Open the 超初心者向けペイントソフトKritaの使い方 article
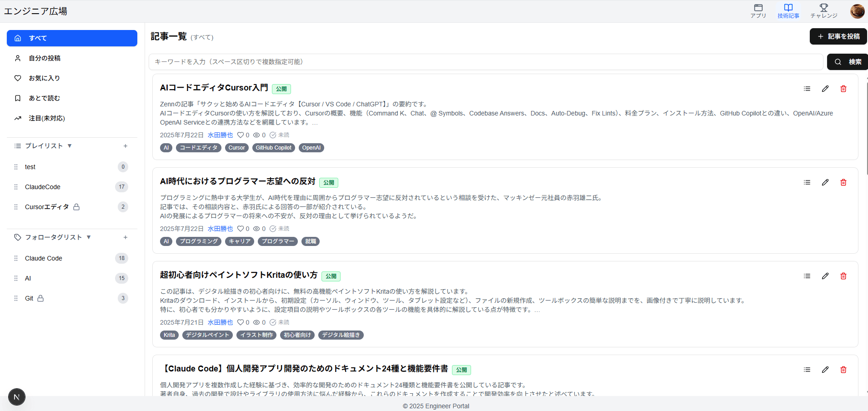The width and height of the screenshot is (868, 411). 239,275
